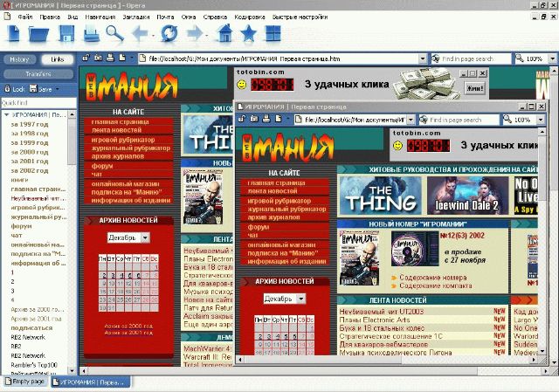Open the dropdown arrow next to Back button
This screenshot has height=392, width=559.
[153, 35]
